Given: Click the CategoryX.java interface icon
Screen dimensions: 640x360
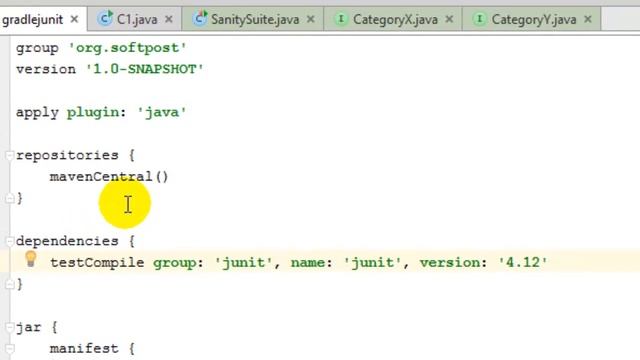Looking at the screenshot, I should tap(341, 19).
